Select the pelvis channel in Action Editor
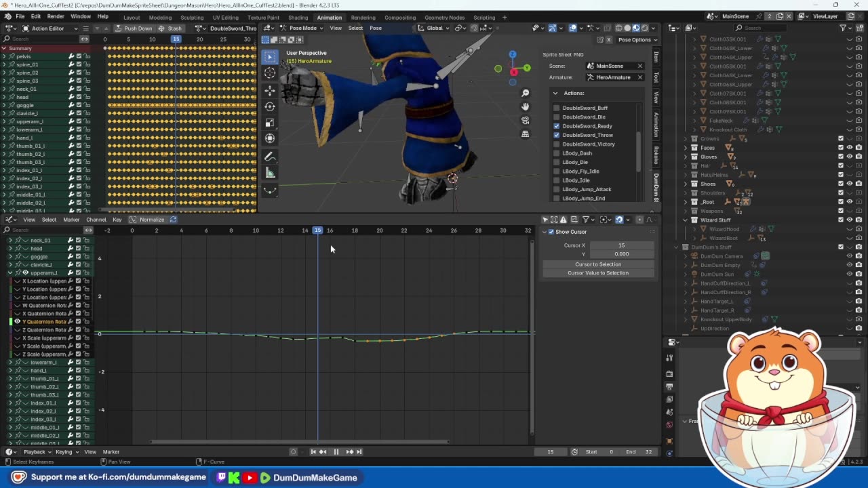This screenshot has height=488, width=868. click(24, 56)
